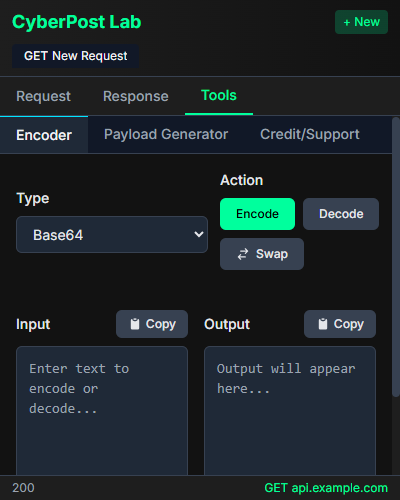Click the 200 status code in status bar
The width and height of the screenshot is (400, 500).
click(x=23, y=488)
